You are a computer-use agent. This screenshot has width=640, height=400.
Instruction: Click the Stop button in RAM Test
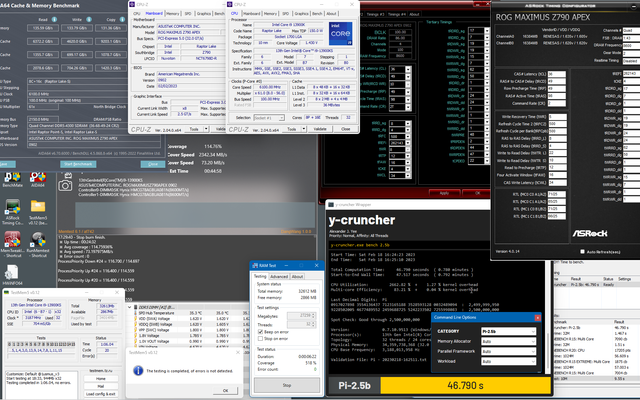tap(287, 385)
